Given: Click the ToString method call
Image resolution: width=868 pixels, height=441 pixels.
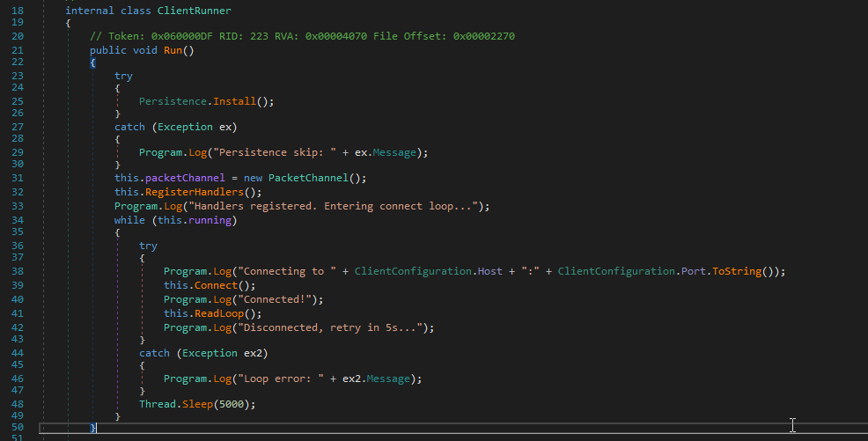Looking at the screenshot, I should [x=738, y=271].
